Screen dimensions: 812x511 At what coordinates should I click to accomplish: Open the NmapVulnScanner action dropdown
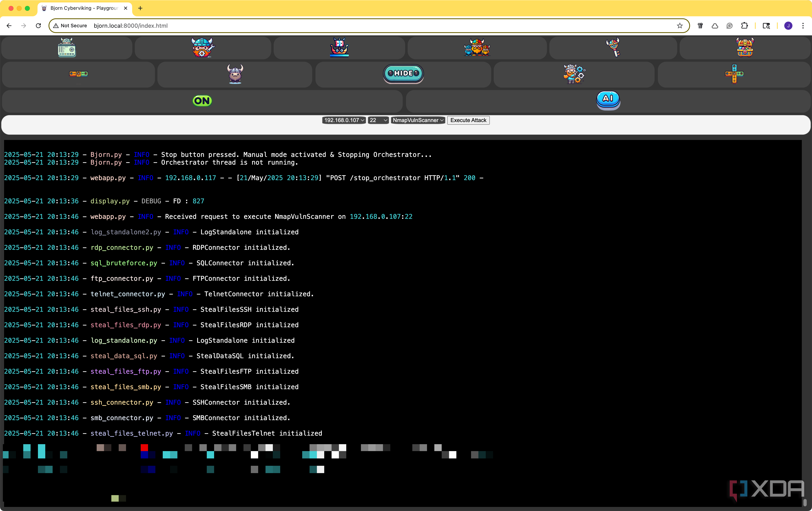tap(418, 120)
